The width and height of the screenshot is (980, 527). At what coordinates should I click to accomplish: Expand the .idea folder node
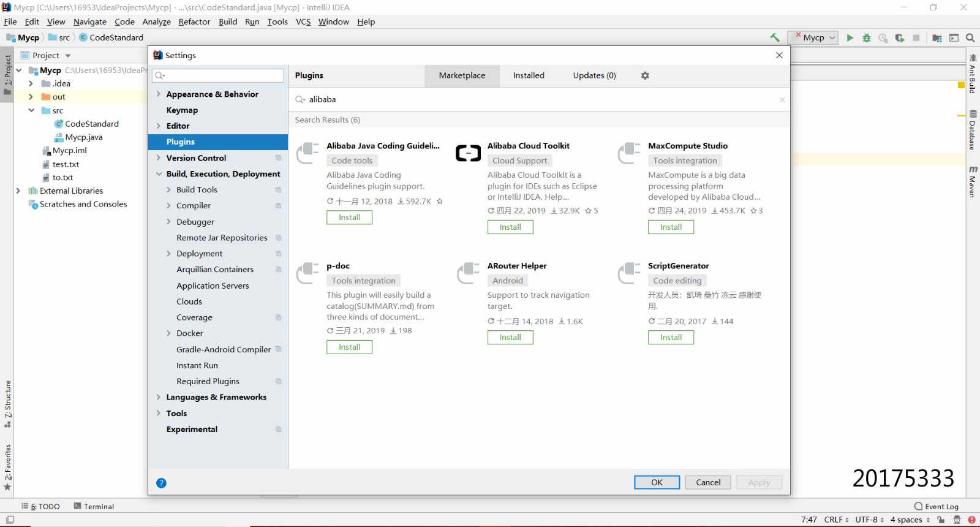[x=31, y=83]
